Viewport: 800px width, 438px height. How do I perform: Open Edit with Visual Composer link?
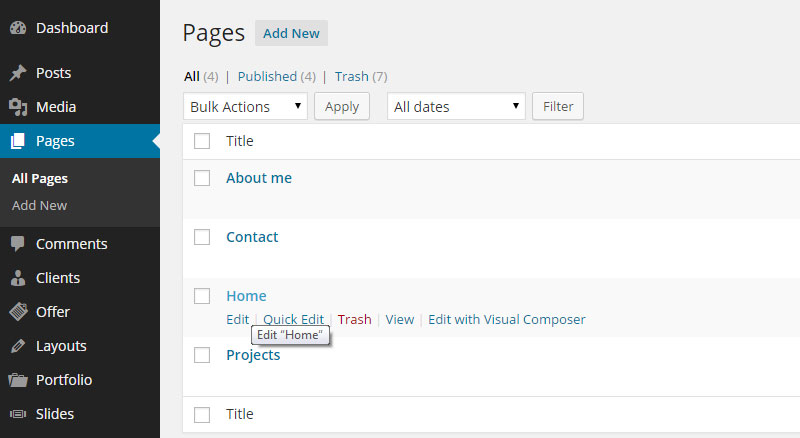(507, 320)
